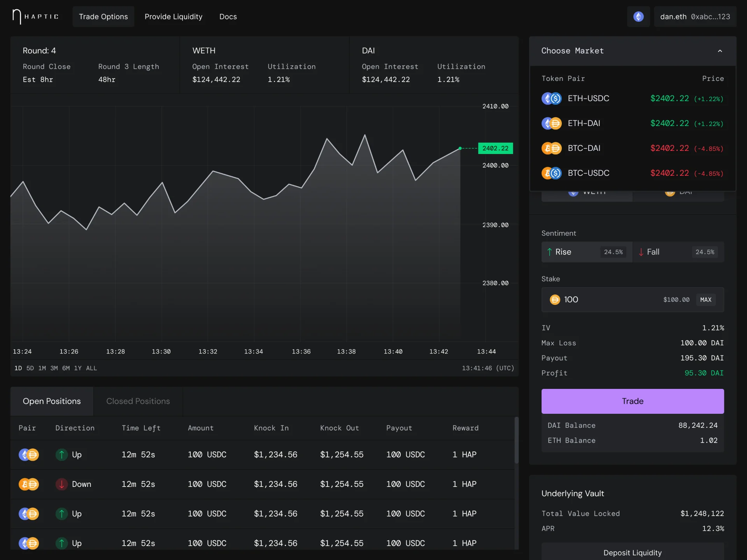
Task: Click the pair icon of third open position
Action: coord(29,514)
